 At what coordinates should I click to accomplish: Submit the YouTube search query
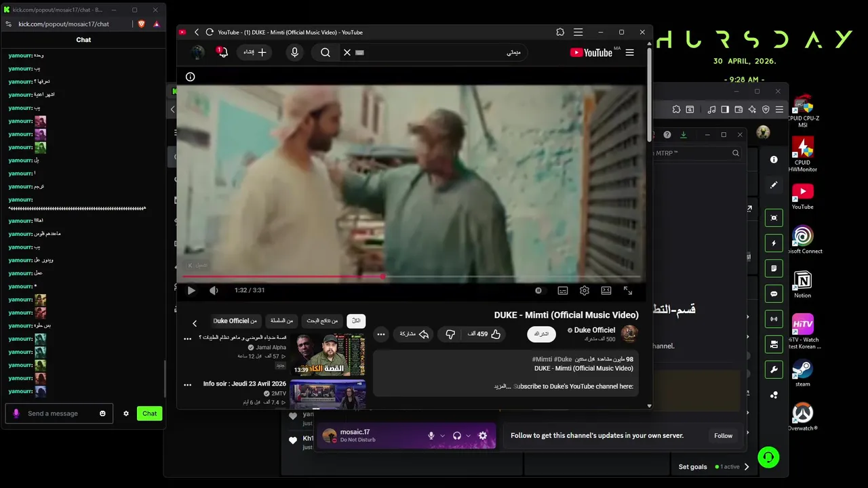[x=325, y=52]
